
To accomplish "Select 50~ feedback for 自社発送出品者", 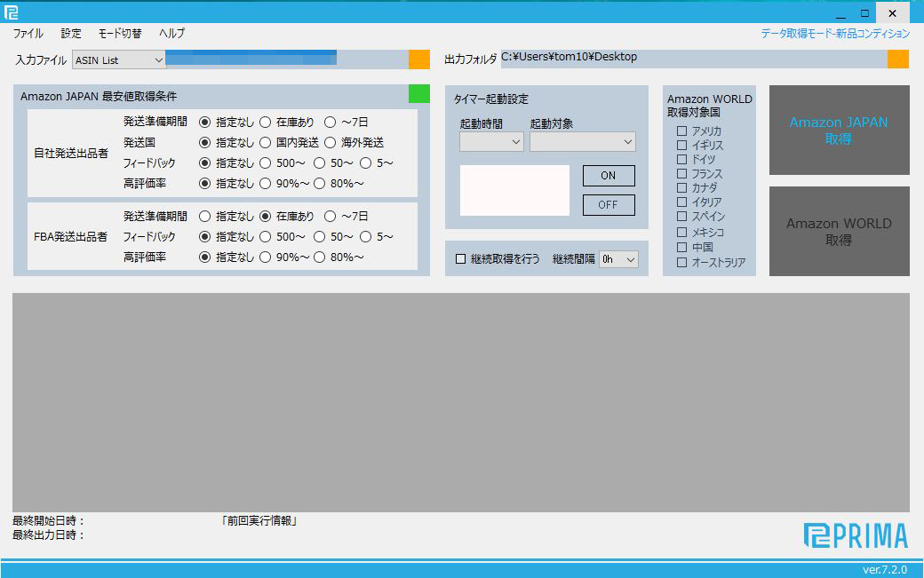I will pos(319,163).
